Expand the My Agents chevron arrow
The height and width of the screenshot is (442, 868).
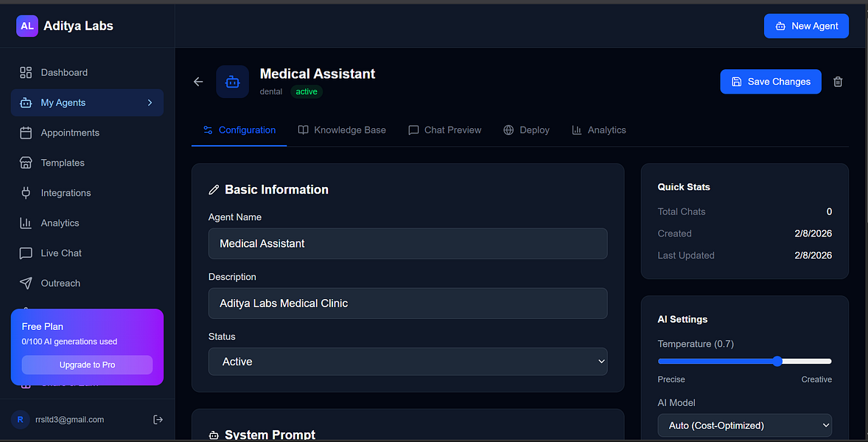[x=150, y=103]
